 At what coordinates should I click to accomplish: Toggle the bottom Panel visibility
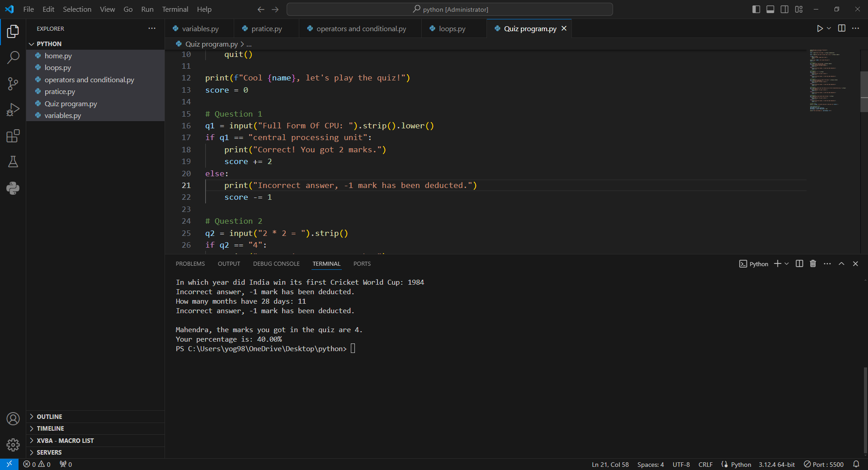click(770, 9)
